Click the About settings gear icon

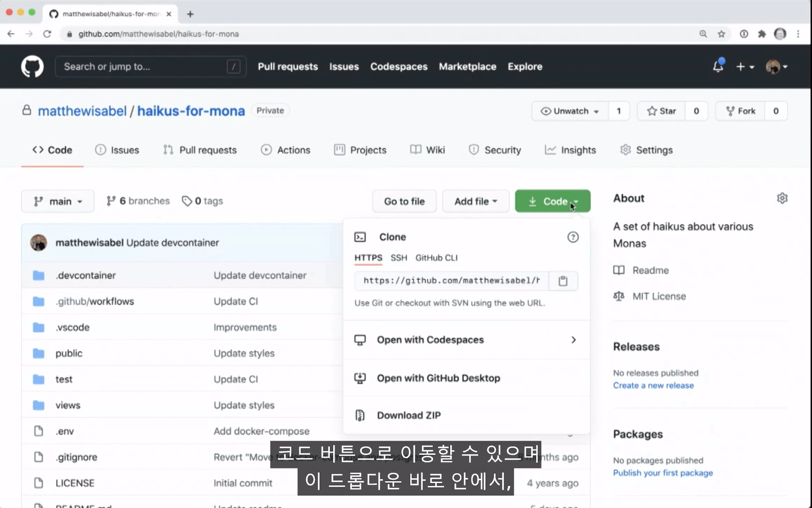point(782,198)
